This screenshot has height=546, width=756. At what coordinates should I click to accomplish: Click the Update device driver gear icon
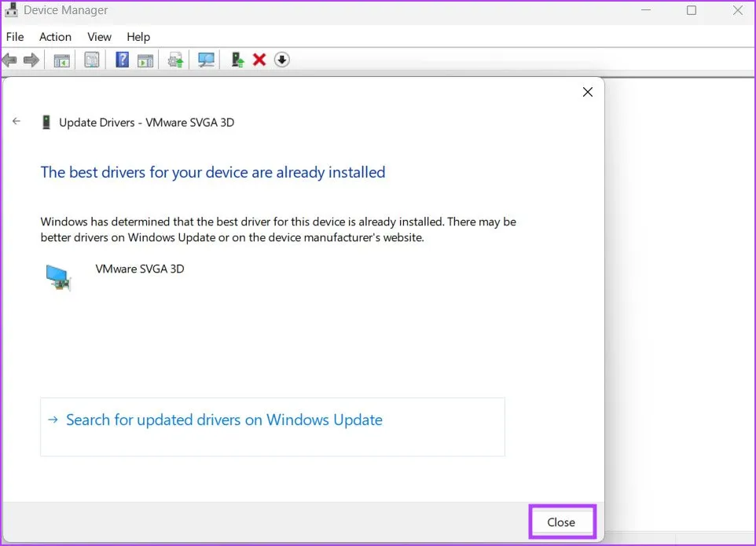click(x=175, y=60)
